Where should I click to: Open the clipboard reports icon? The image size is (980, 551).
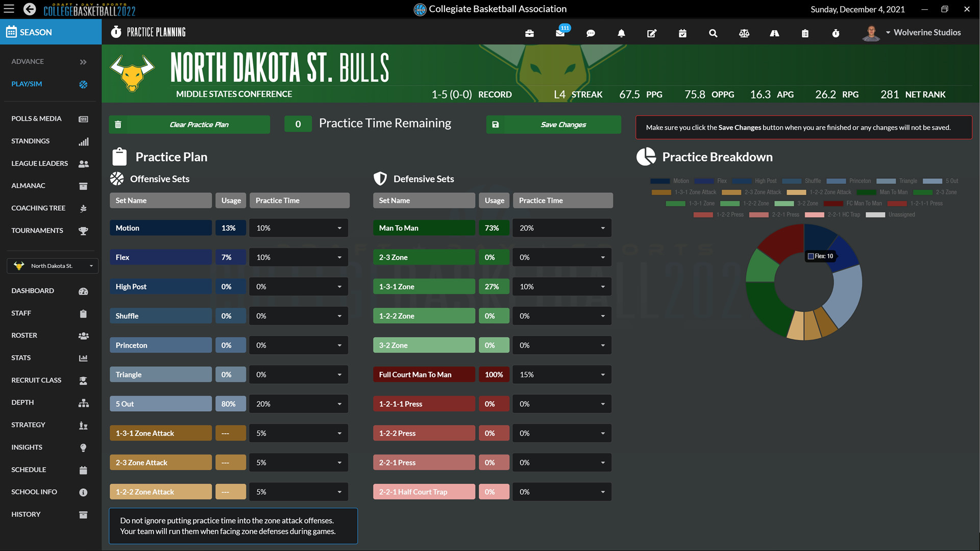(805, 33)
